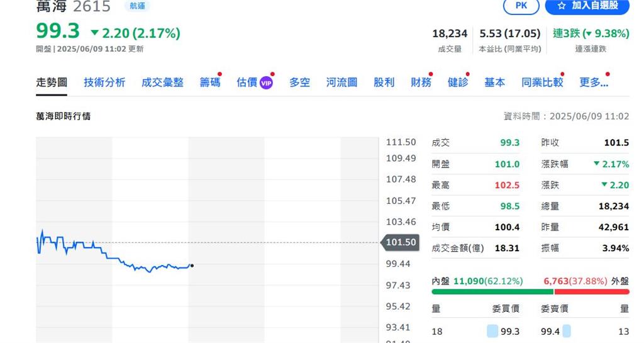Switch to 技術分析 tab
Image resolution: width=644 pixels, height=343 pixels.
[x=104, y=82]
